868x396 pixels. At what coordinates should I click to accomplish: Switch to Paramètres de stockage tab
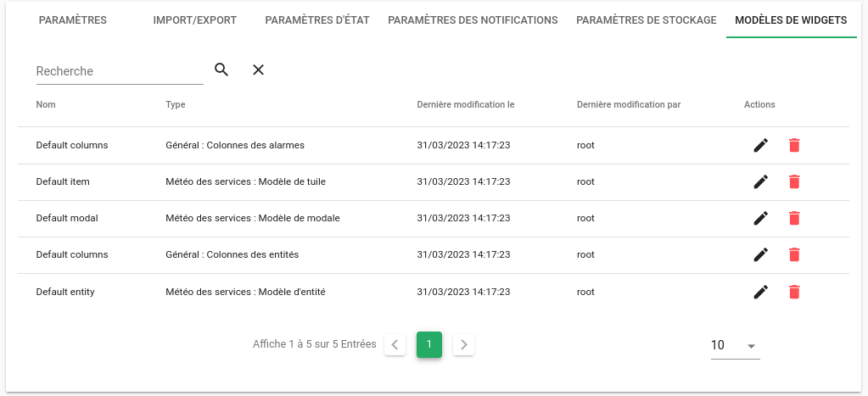[x=647, y=20]
